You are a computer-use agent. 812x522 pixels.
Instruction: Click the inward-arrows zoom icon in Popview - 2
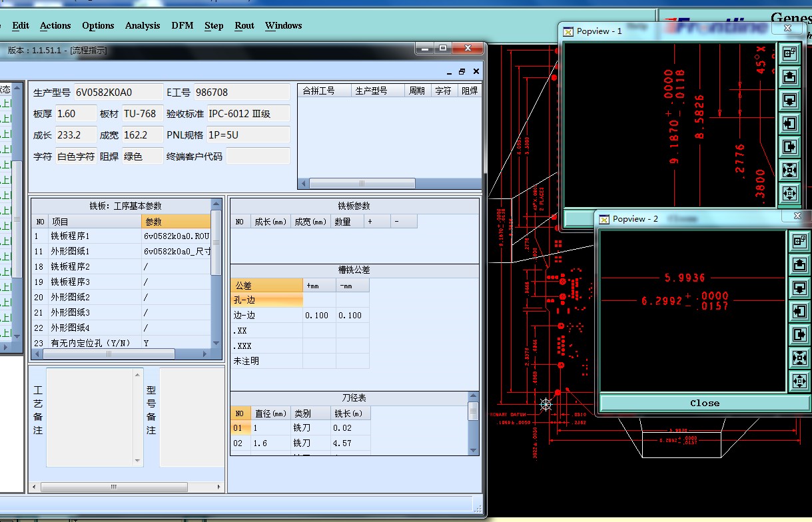798,358
